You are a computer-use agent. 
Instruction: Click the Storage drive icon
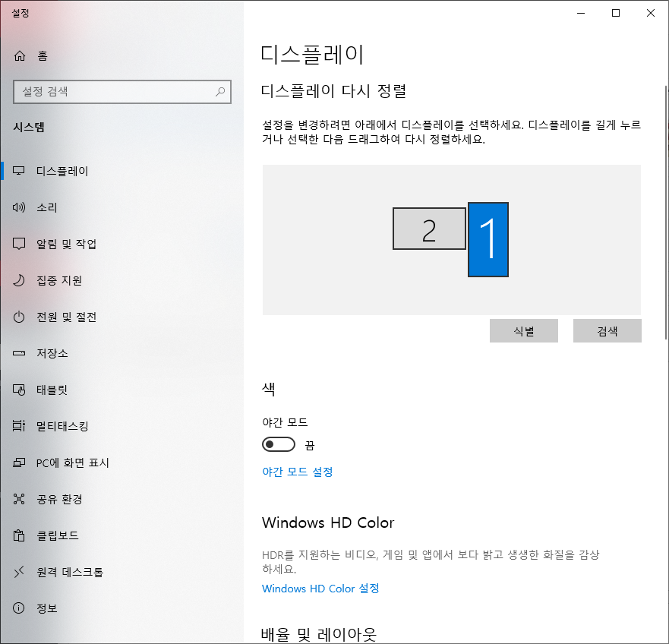20,353
